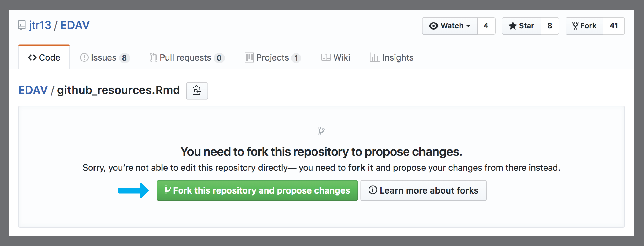Click the eye icon in Watch button
The image size is (644, 246).
pyautogui.click(x=433, y=26)
